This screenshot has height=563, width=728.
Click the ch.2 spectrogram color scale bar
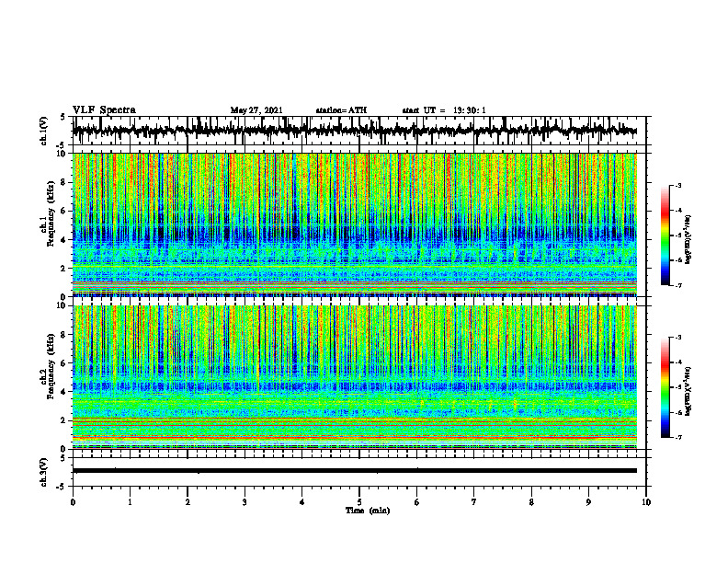[665, 387]
